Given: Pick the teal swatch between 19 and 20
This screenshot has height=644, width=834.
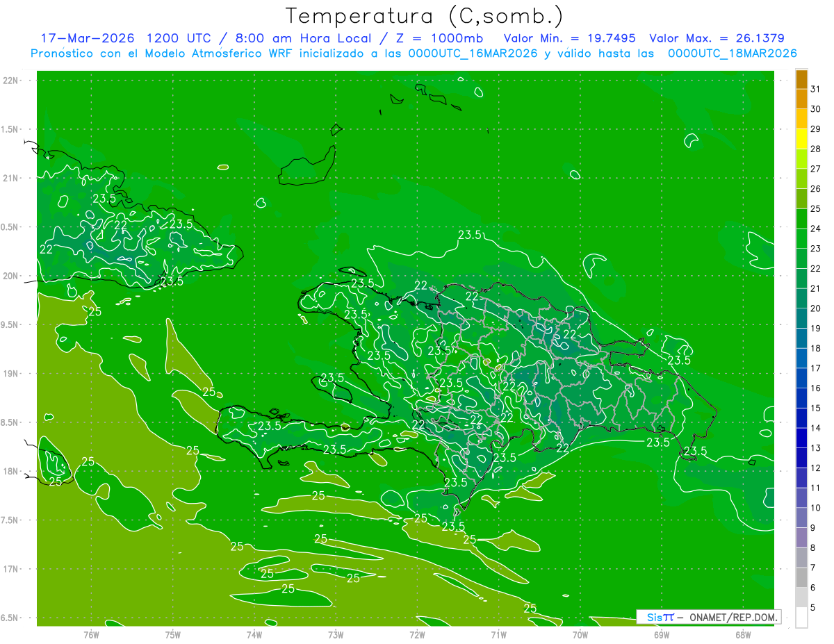Looking at the screenshot, I should (x=801, y=318).
